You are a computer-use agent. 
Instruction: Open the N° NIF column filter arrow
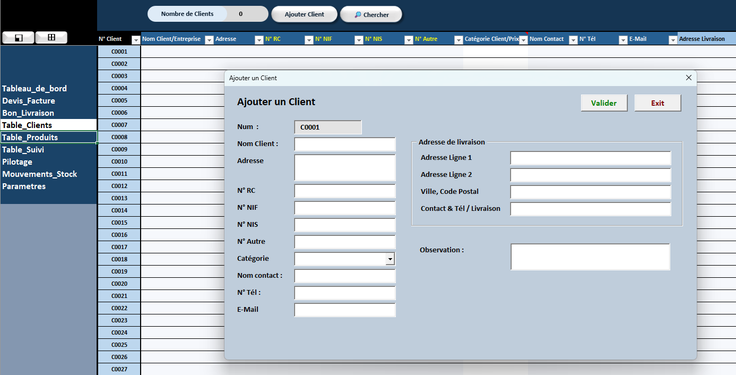click(x=359, y=40)
